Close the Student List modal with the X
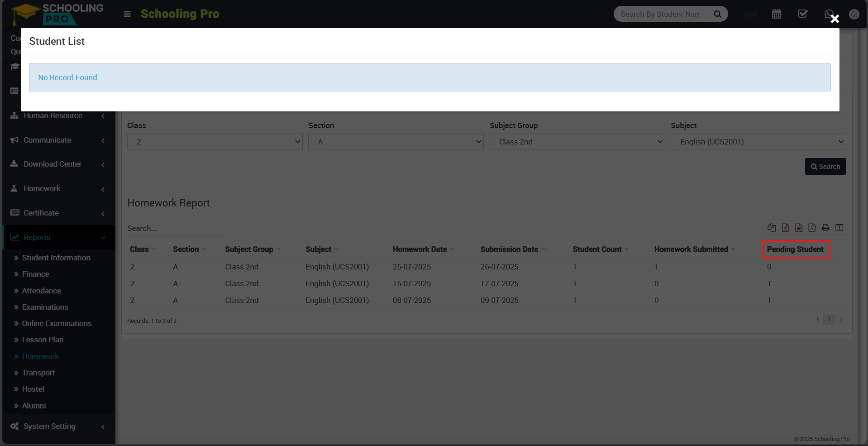This screenshot has height=446, width=868. point(835,19)
